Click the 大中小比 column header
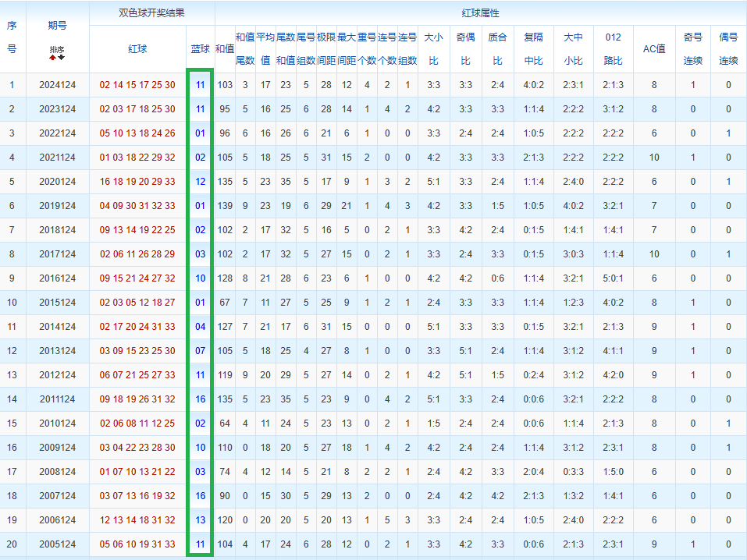Viewport: 747px width, 560px height. tap(573, 49)
